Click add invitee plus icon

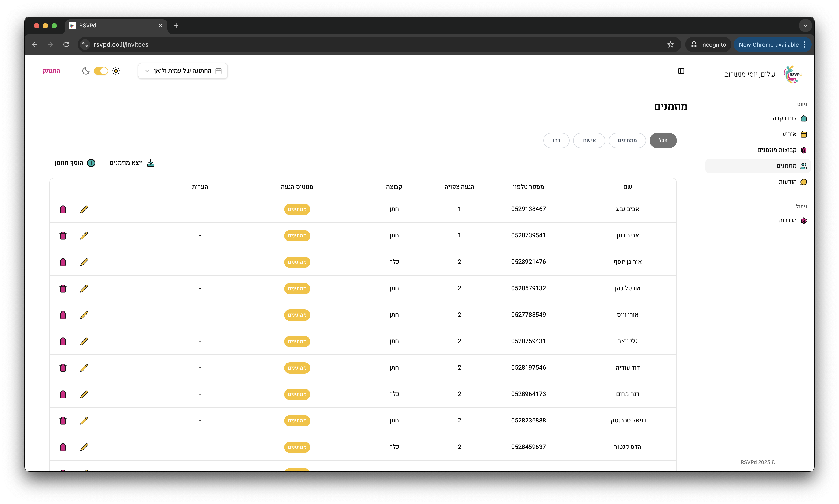click(91, 163)
